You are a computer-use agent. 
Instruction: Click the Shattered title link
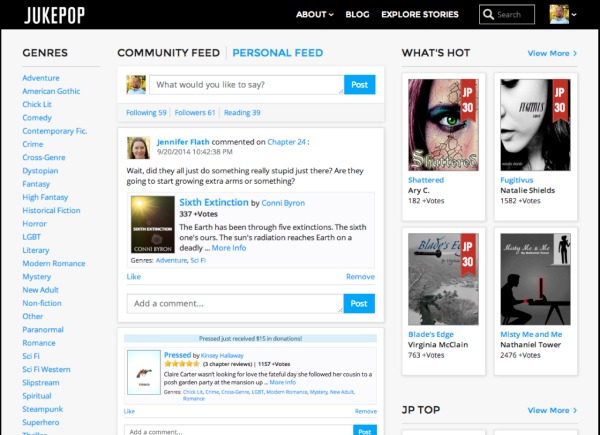pos(426,180)
